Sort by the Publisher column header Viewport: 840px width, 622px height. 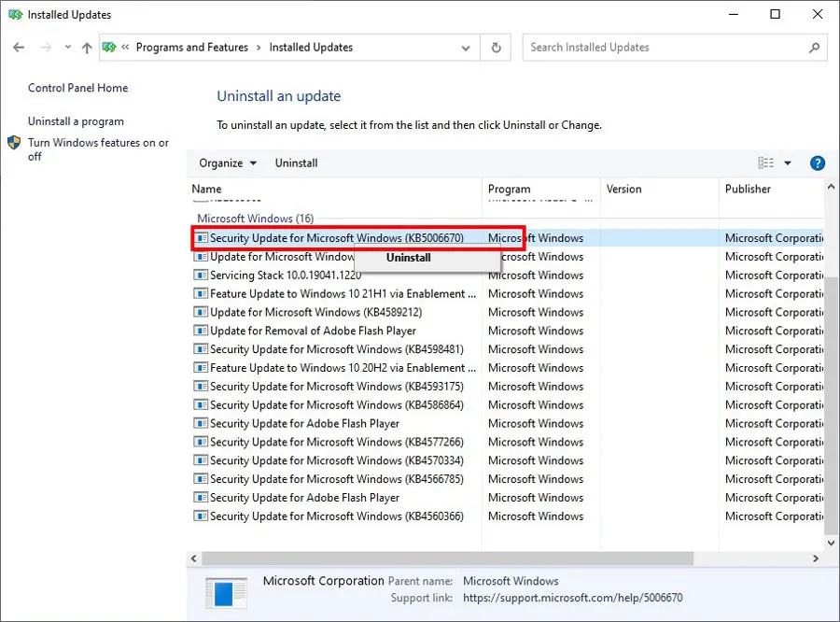click(x=772, y=189)
